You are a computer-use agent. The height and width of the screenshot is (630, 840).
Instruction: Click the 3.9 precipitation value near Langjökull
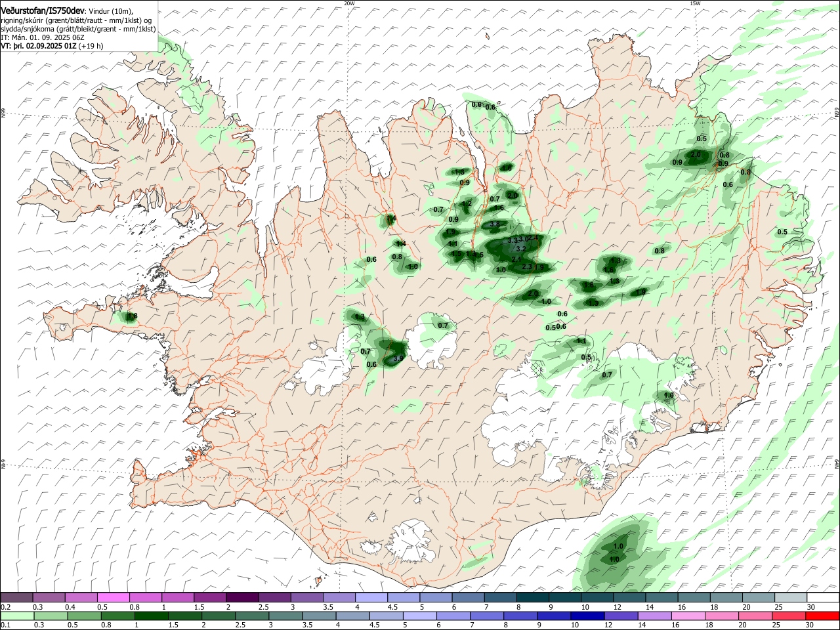pyautogui.click(x=398, y=359)
